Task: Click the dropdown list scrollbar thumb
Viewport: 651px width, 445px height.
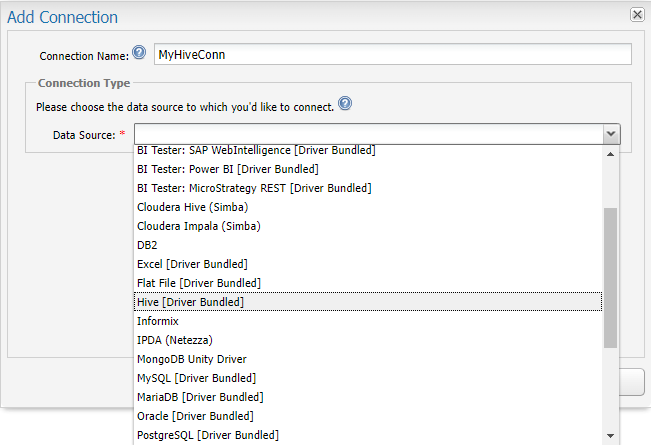Action: pyautogui.click(x=610, y=278)
